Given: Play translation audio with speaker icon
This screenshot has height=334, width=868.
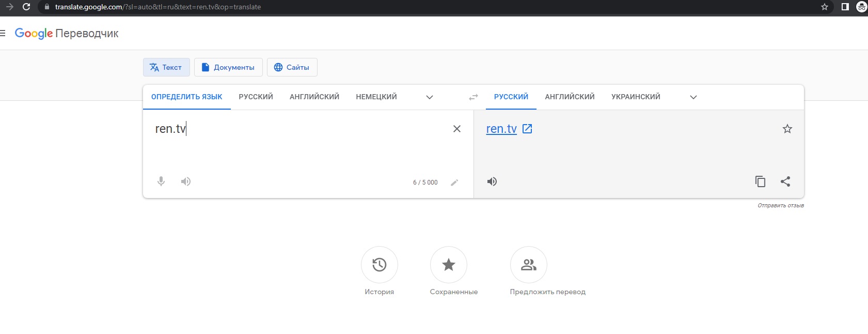Looking at the screenshot, I should coord(492,181).
